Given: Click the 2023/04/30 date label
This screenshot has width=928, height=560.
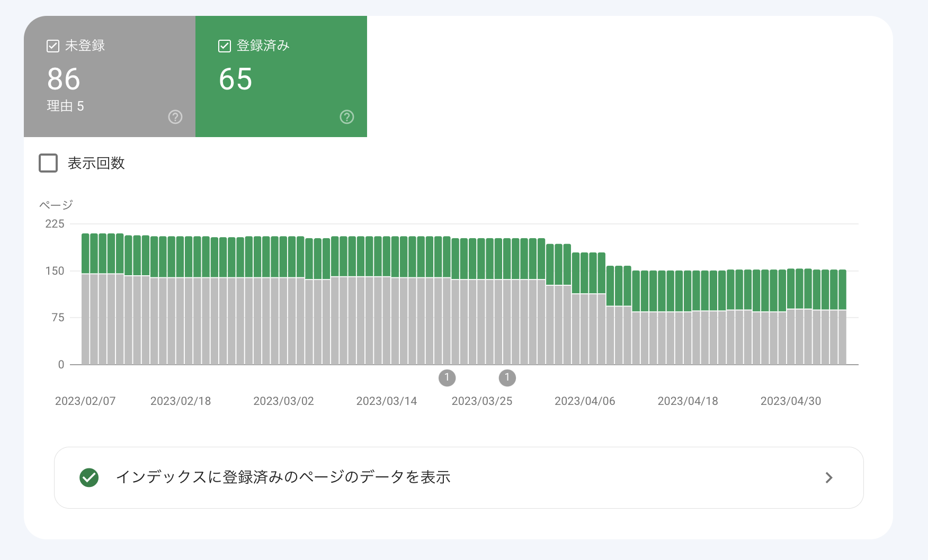Looking at the screenshot, I should 791,401.
